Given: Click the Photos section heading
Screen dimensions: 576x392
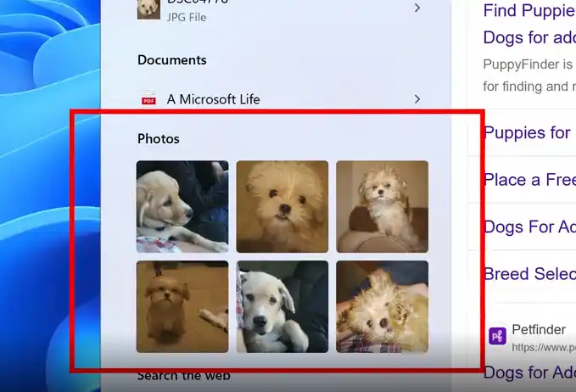Looking at the screenshot, I should pos(159,139).
